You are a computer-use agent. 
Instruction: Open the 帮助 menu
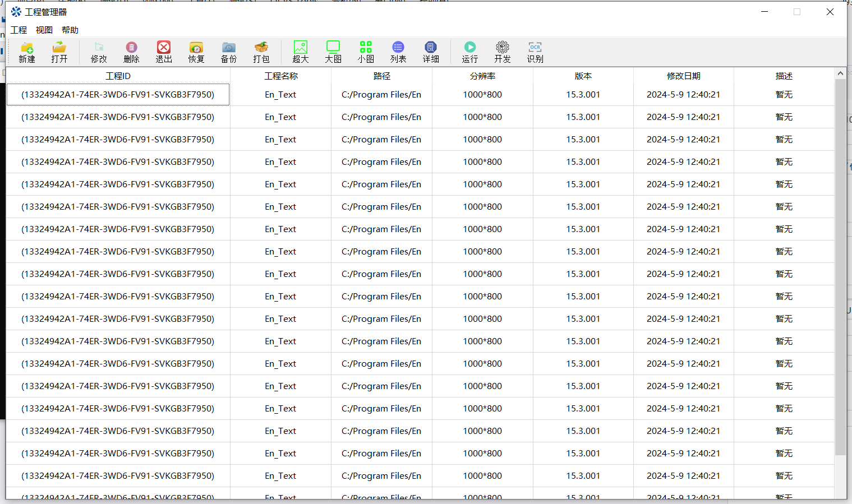pos(70,30)
